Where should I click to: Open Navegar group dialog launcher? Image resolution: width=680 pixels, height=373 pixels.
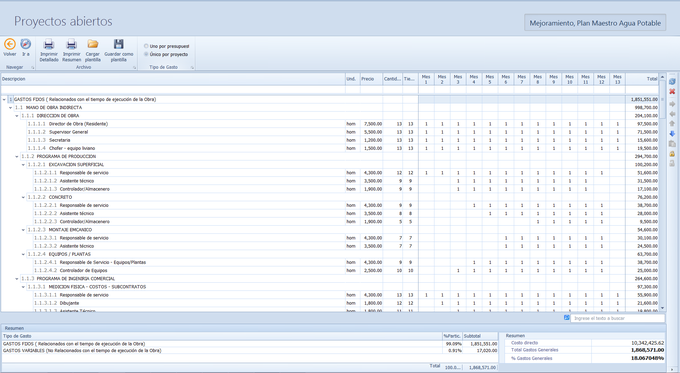pos(33,68)
